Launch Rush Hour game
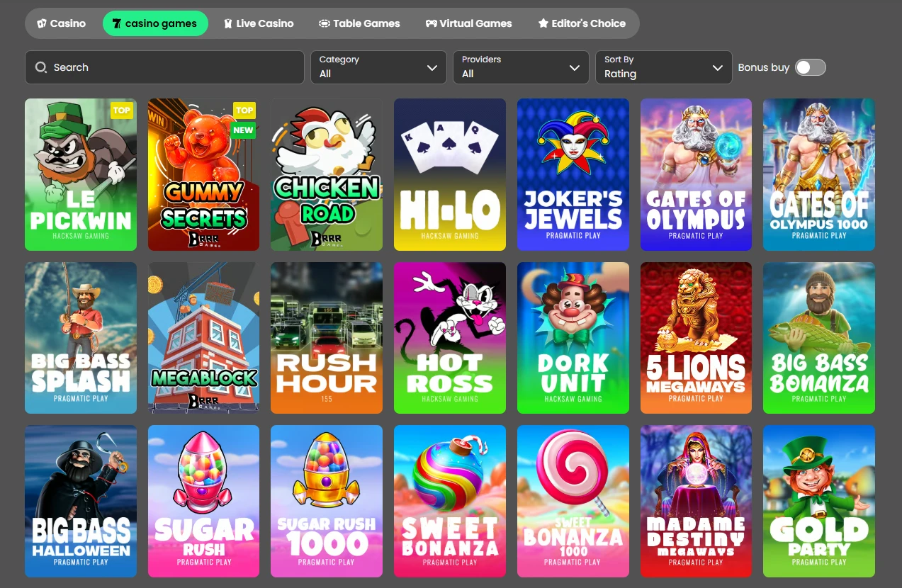 tap(327, 338)
